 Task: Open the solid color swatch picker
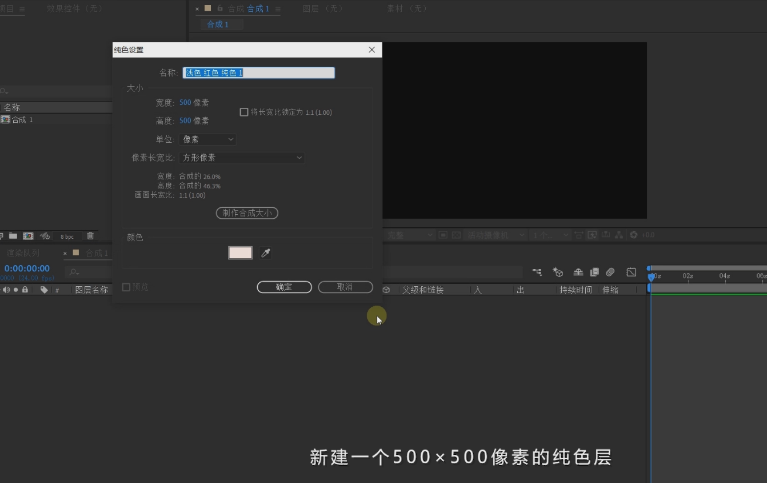pyautogui.click(x=240, y=253)
